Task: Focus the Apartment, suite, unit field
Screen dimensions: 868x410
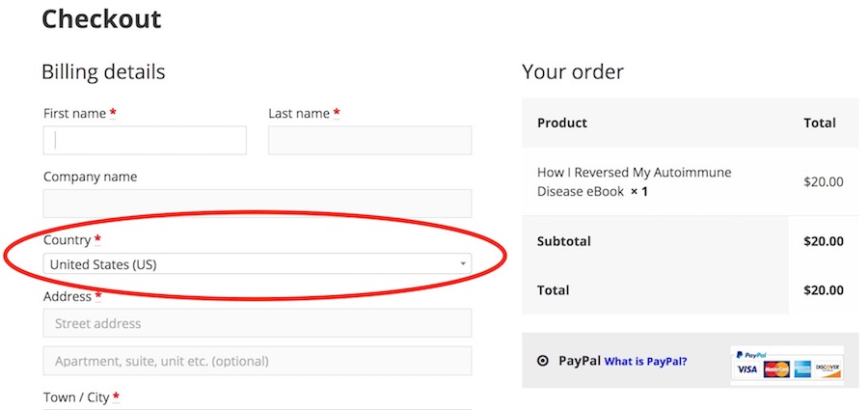Action: pos(258,361)
